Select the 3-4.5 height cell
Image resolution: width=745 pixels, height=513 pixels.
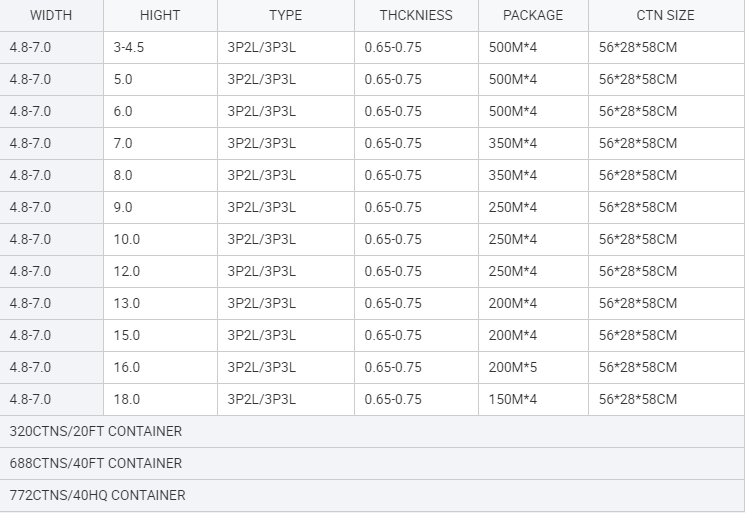[x=160, y=48]
